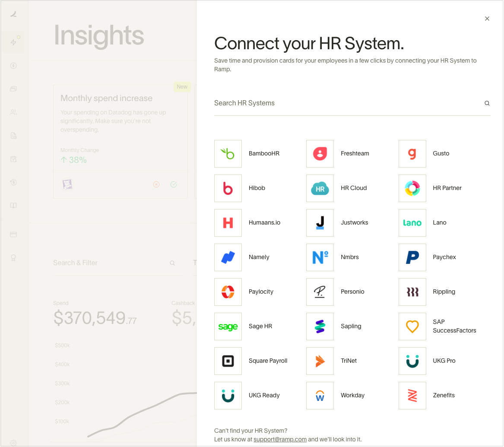The height and width of the screenshot is (447, 504).
Task: Open the Settings gear in sidebar
Action: pos(13,443)
